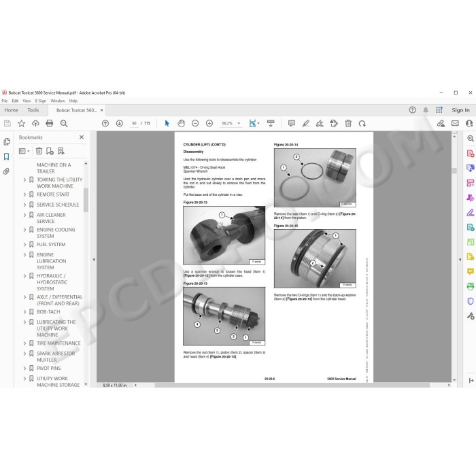Select the Highlight text pen tool
476x476 pixels.
click(306, 123)
